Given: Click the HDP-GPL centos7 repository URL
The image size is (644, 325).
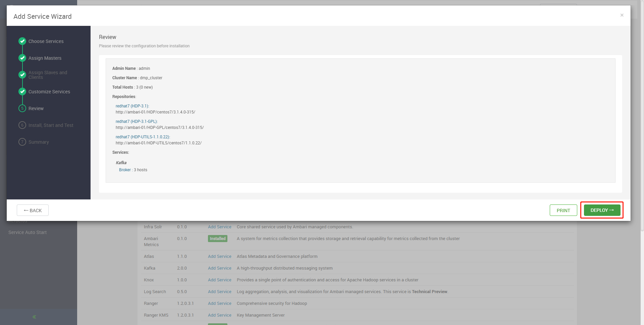Looking at the screenshot, I should (160, 128).
